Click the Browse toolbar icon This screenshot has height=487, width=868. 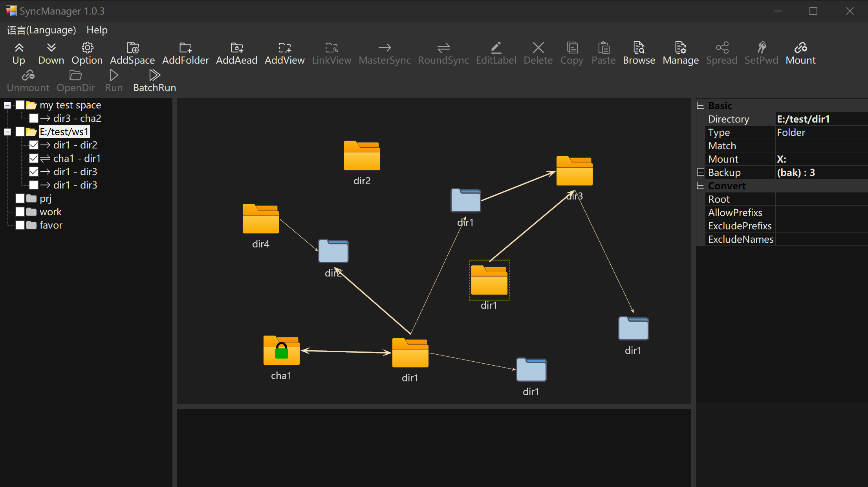tap(639, 48)
